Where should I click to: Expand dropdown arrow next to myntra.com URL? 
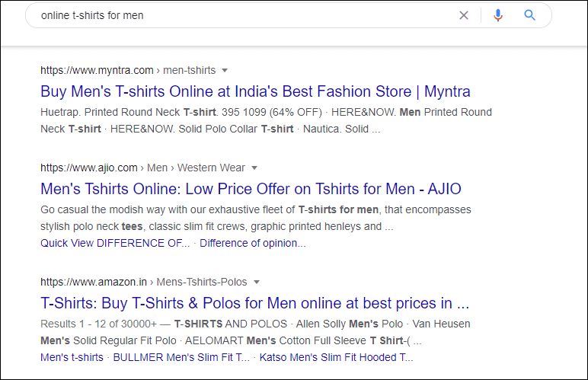coord(225,71)
